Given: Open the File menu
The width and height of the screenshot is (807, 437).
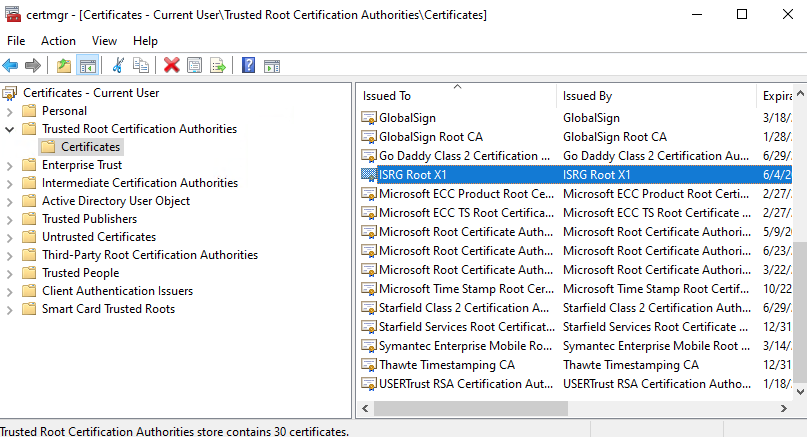Looking at the screenshot, I should pos(16,41).
